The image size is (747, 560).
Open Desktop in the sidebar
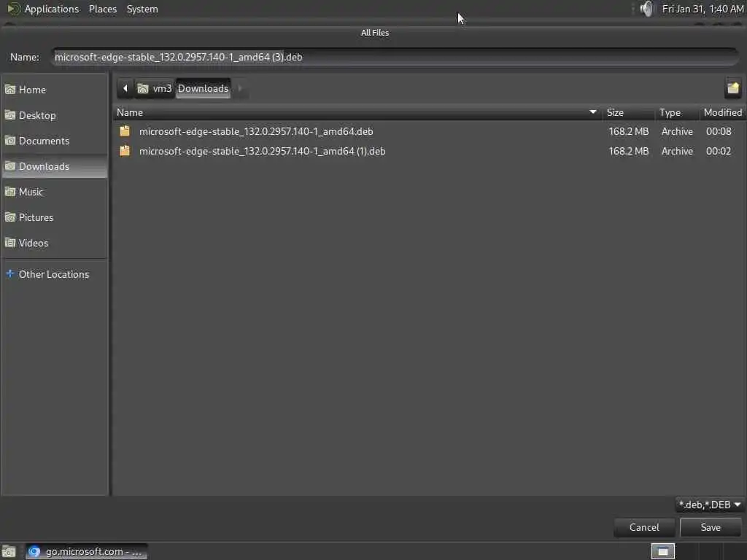point(54,116)
